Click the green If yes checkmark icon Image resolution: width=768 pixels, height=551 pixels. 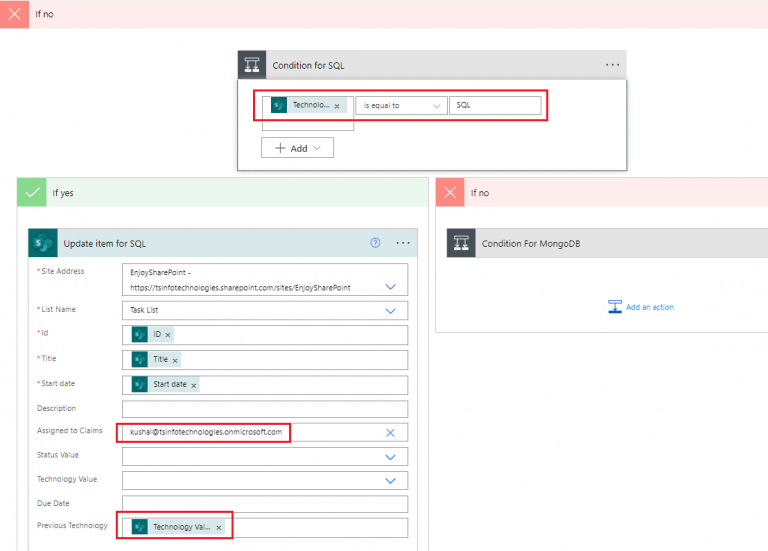click(32, 192)
